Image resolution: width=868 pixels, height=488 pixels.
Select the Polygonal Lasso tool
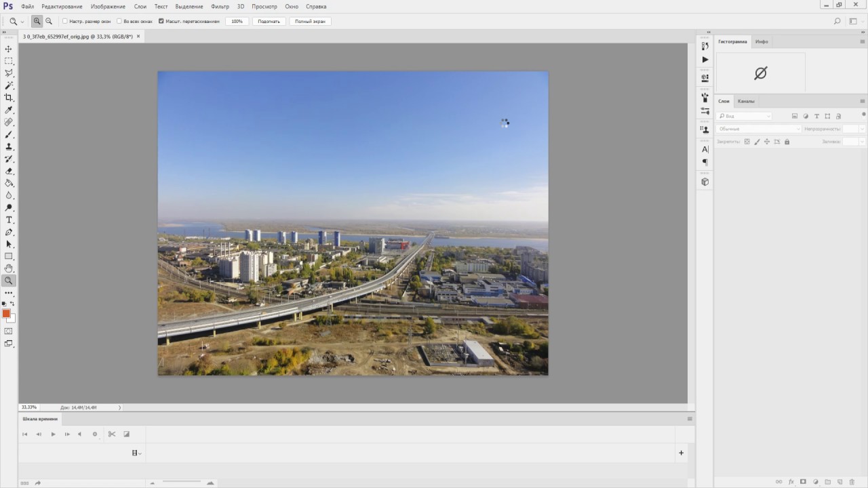[x=9, y=73]
